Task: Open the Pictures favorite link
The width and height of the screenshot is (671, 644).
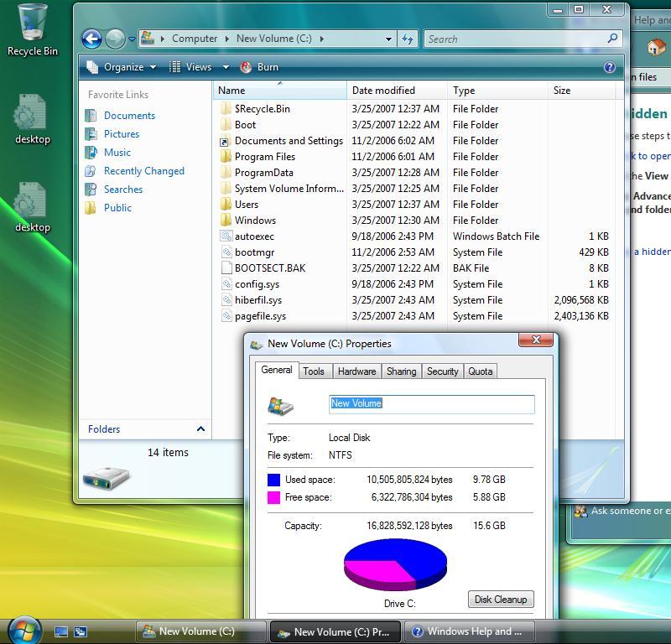Action: click(x=122, y=134)
